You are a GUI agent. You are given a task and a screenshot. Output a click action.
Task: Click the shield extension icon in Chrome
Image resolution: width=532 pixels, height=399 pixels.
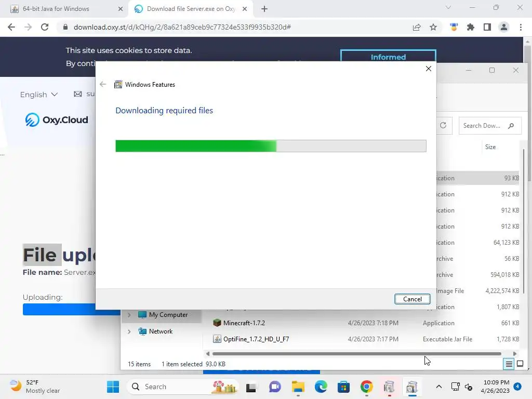(x=454, y=27)
